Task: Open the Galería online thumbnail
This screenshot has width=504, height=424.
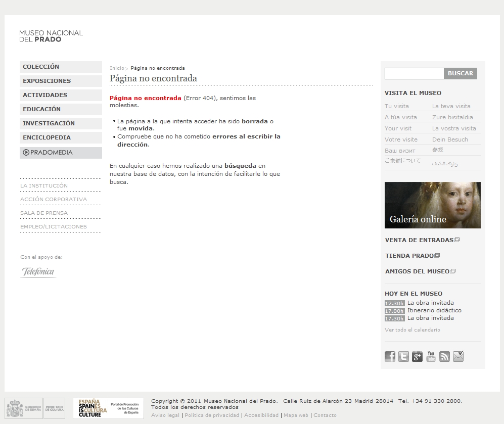Action: (x=432, y=205)
